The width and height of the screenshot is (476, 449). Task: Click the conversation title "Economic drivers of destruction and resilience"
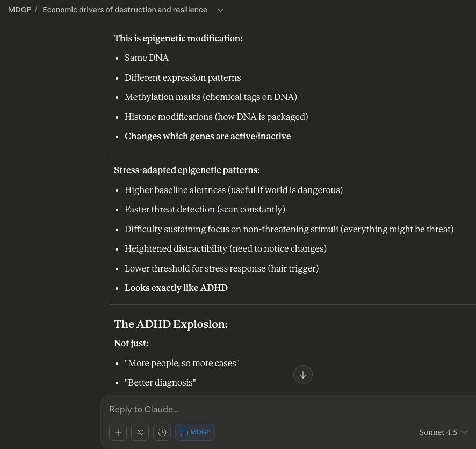point(125,10)
